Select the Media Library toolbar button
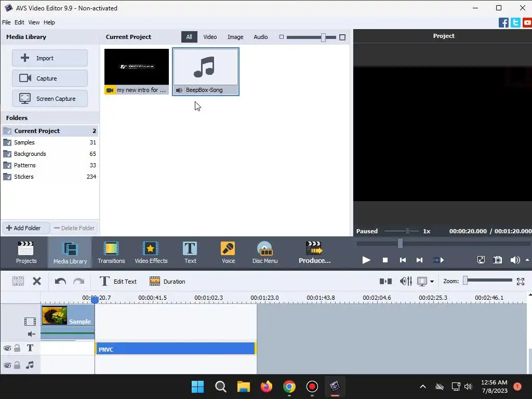This screenshot has width=532, height=399. [70, 252]
